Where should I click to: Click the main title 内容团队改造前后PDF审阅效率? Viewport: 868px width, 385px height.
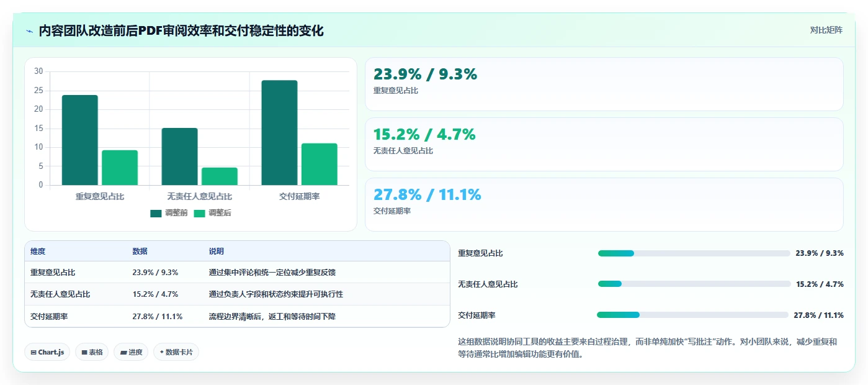181,30
